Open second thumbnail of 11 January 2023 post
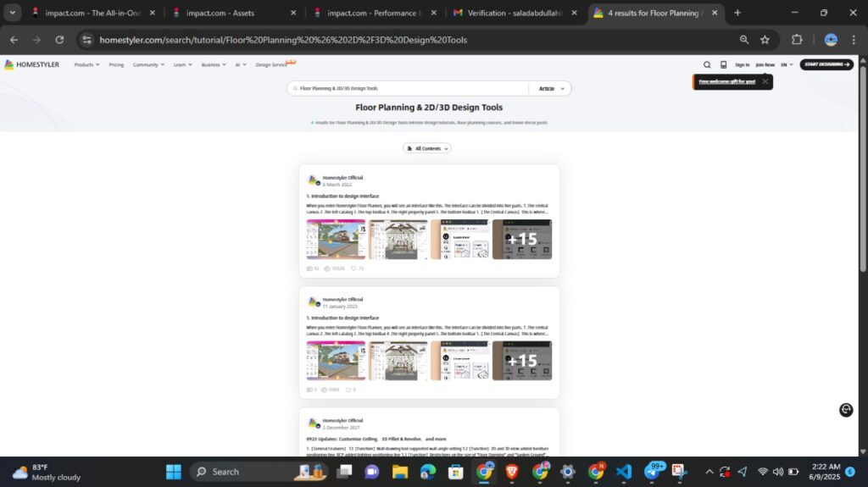This screenshot has width=868, height=487. tap(398, 361)
